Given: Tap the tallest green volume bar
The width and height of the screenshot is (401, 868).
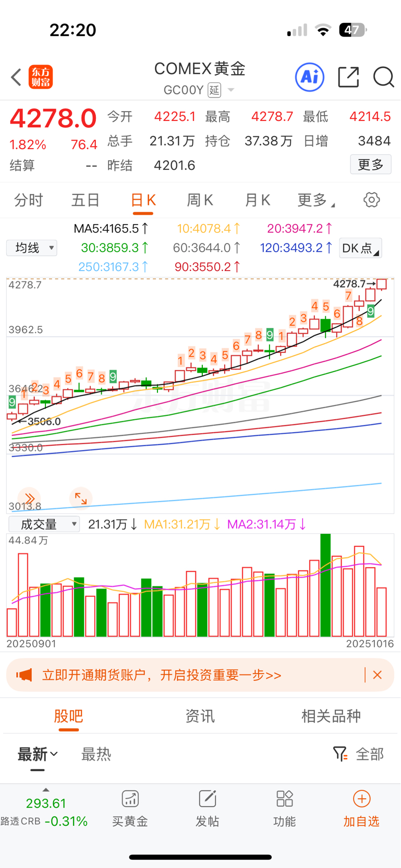Looking at the screenshot, I should pos(325,585).
